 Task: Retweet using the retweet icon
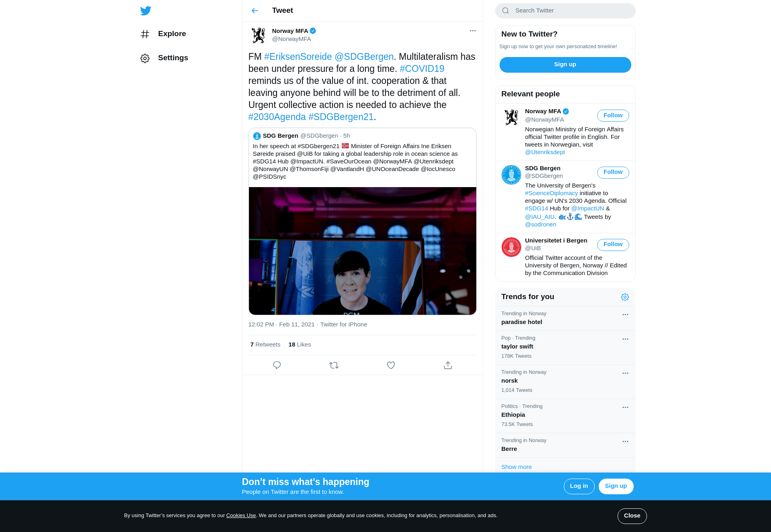point(334,365)
